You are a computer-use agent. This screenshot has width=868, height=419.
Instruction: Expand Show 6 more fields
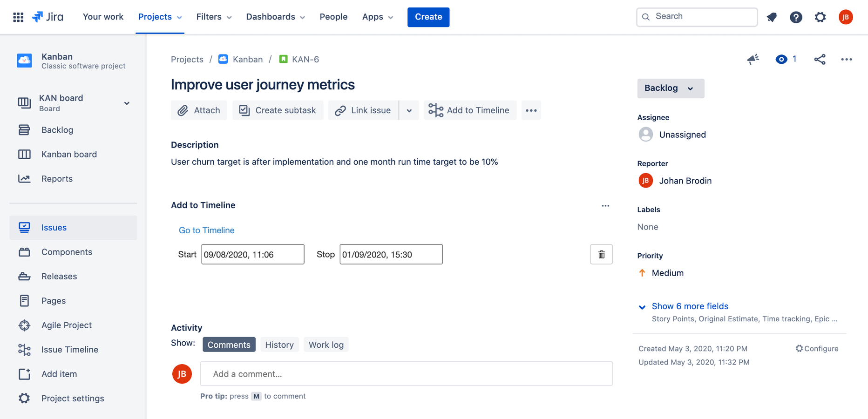click(690, 306)
